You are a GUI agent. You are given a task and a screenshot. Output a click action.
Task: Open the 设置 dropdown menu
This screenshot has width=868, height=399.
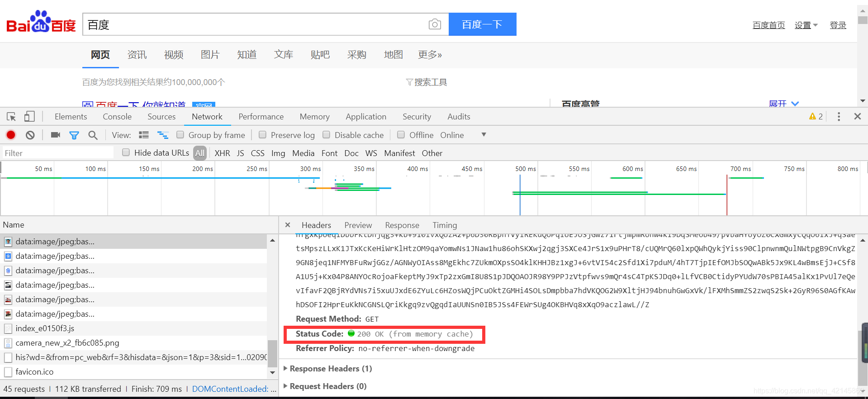click(x=806, y=25)
